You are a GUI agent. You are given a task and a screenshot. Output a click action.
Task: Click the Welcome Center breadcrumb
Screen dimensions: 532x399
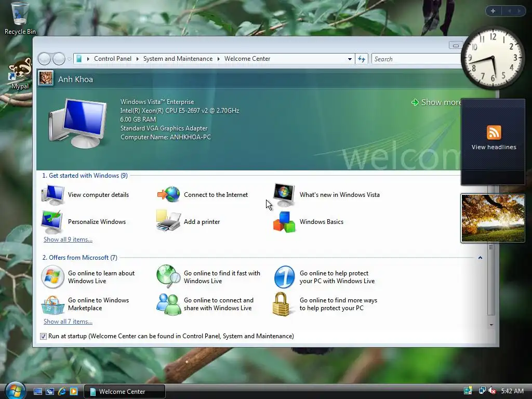(x=247, y=59)
